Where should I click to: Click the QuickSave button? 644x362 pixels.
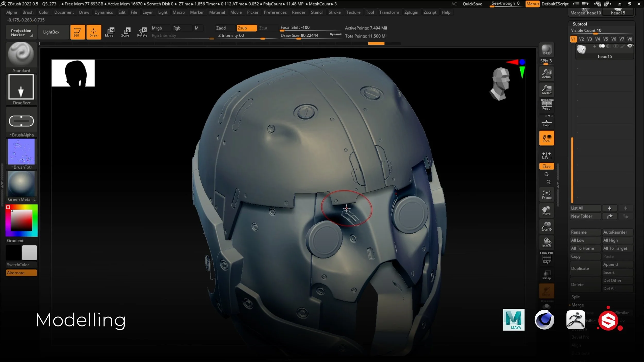click(472, 4)
